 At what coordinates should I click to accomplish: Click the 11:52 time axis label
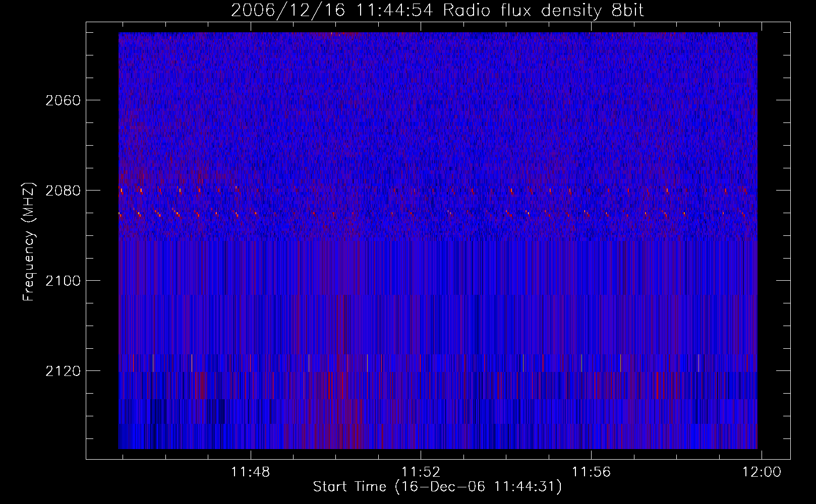(421, 472)
